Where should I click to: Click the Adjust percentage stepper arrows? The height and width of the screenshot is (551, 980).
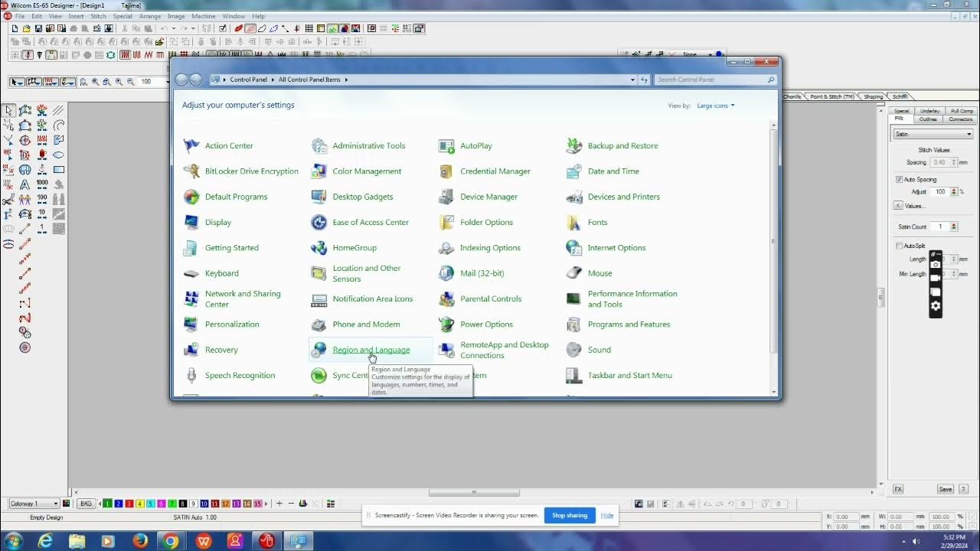(954, 192)
